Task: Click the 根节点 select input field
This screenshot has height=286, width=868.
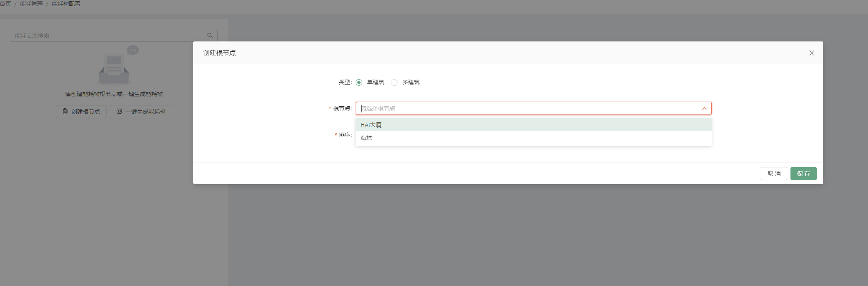Action: click(x=533, y=108)
